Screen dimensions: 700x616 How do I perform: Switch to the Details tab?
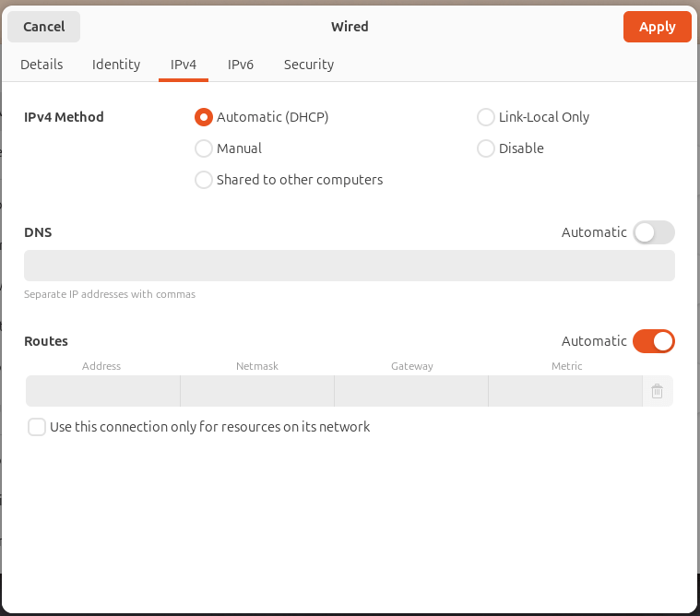tap(42, 65)
